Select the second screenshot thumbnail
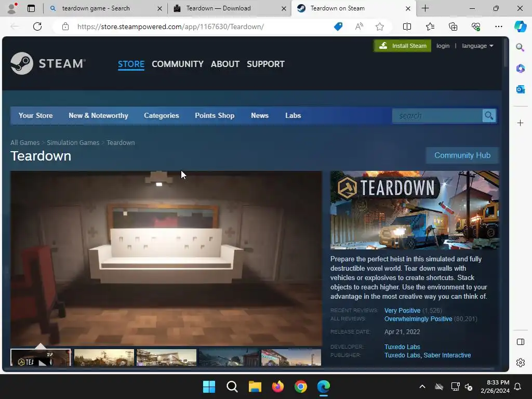Image resolution: width=532 pixels, height=399 pixels. [x=104, y=357]
